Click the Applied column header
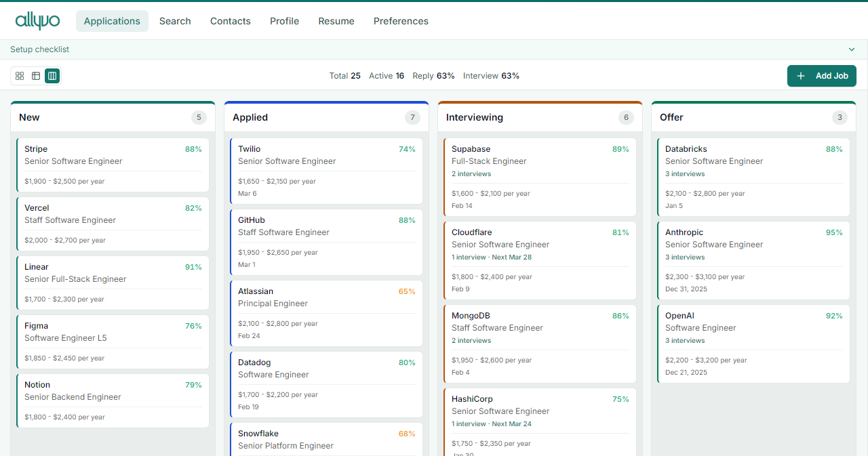The height and width of the screenshot is (456, 868). (x=326, y=117)
